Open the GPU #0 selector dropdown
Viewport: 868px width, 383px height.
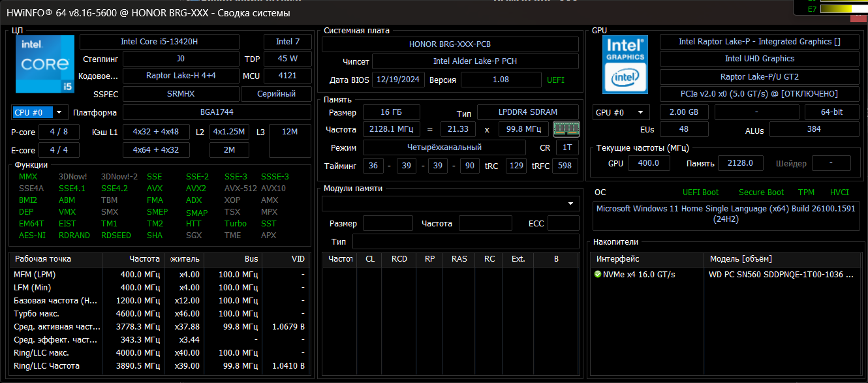[621, 112]
